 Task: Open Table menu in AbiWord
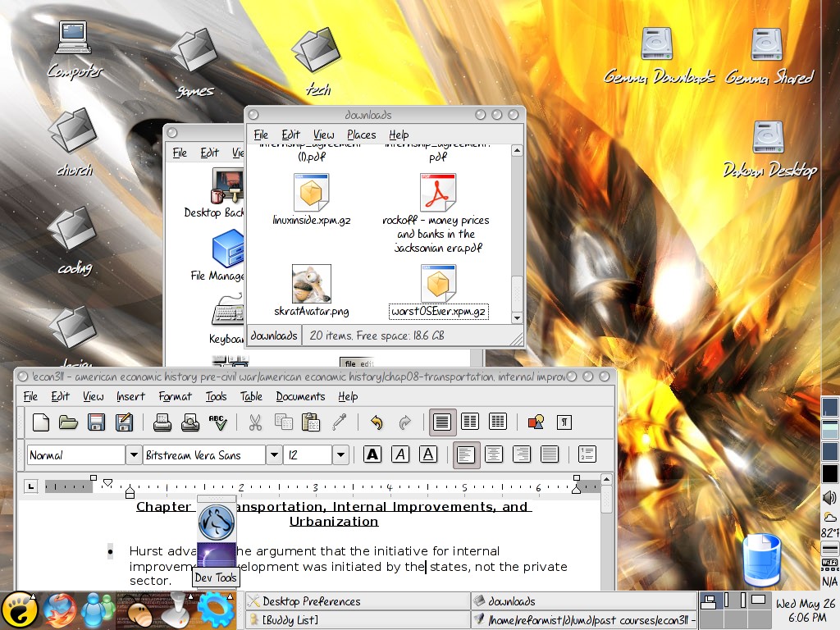pyautogui.click(x=251, y=396)
